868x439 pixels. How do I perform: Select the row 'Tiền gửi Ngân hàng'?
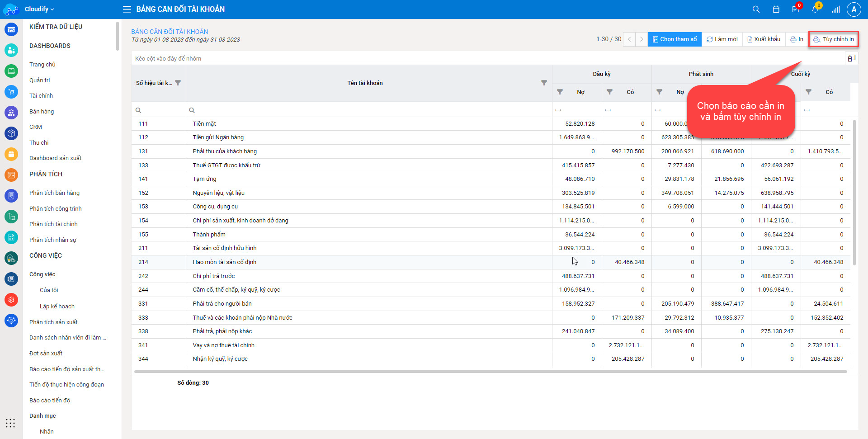[491, 137]
